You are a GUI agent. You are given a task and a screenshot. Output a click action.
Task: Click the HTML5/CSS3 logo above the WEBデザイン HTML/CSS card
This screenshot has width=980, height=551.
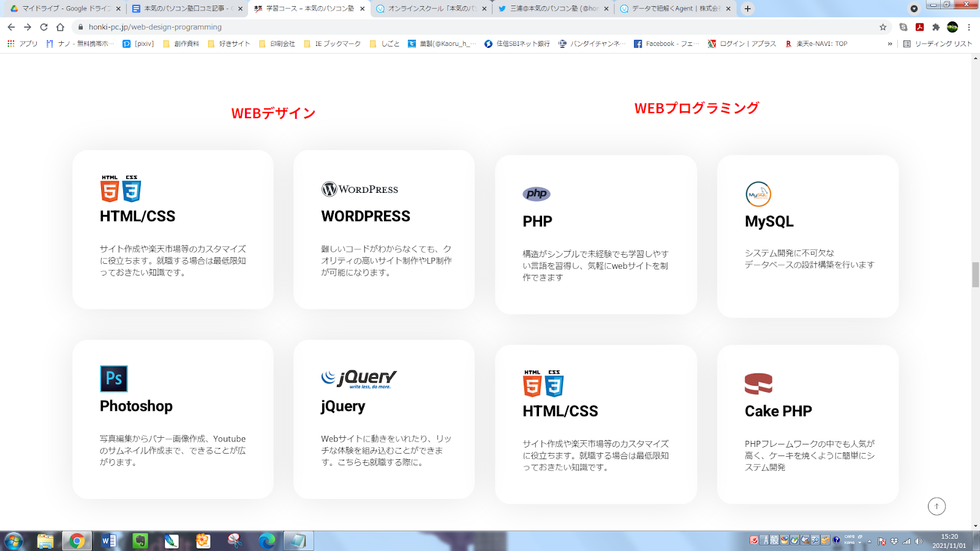pos(121,189)
